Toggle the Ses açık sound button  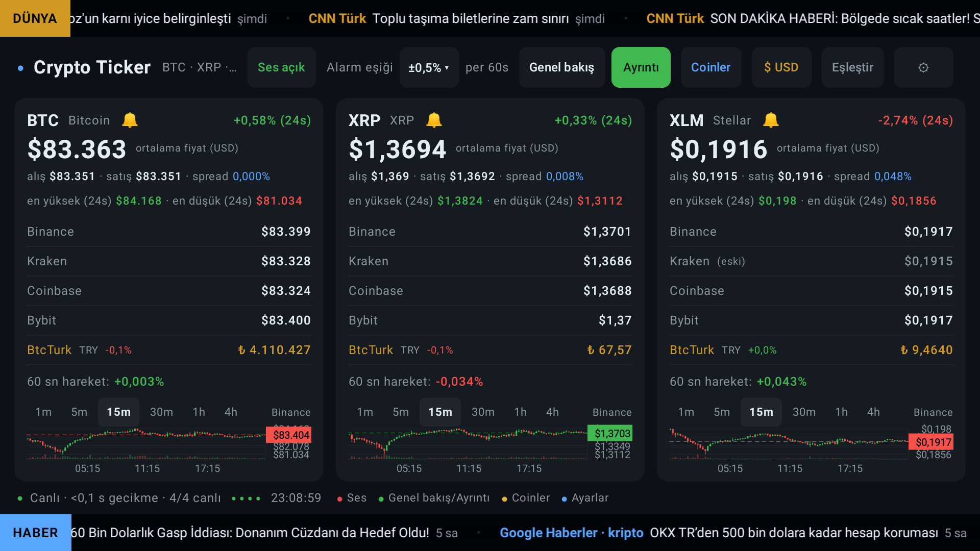pos(281,67)
